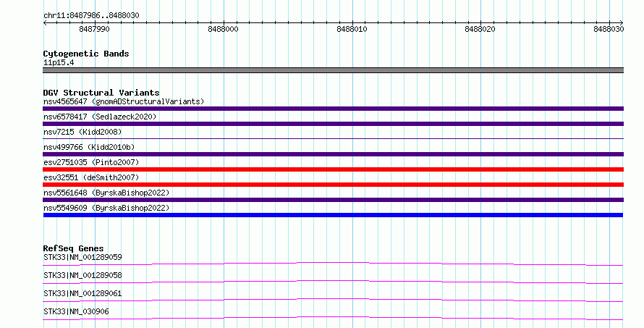Click ruler tick label 8488010
This screenshot has width=644, height=328.
tap(352, 29)
